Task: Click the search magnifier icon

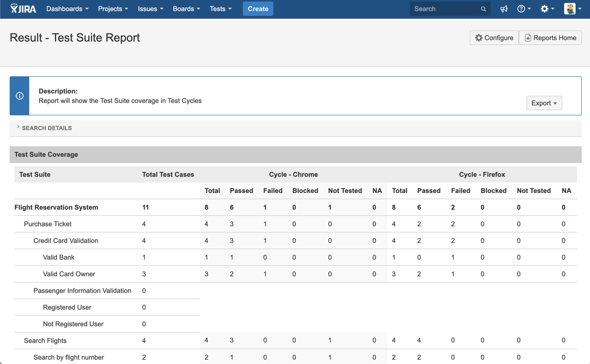Action: [483, 9]
